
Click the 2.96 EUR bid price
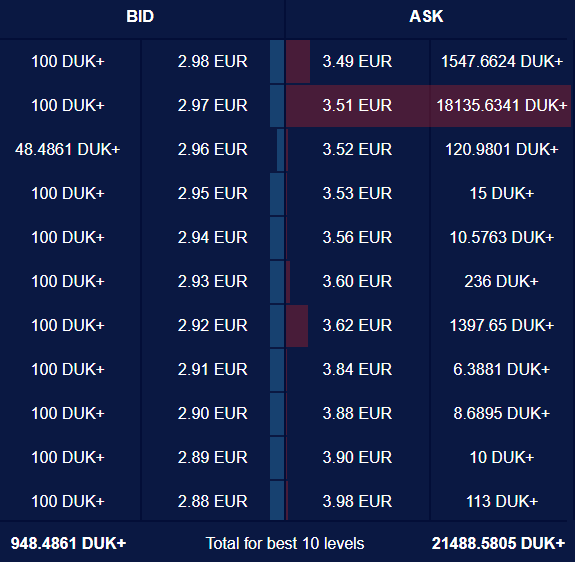click(212, 149)
